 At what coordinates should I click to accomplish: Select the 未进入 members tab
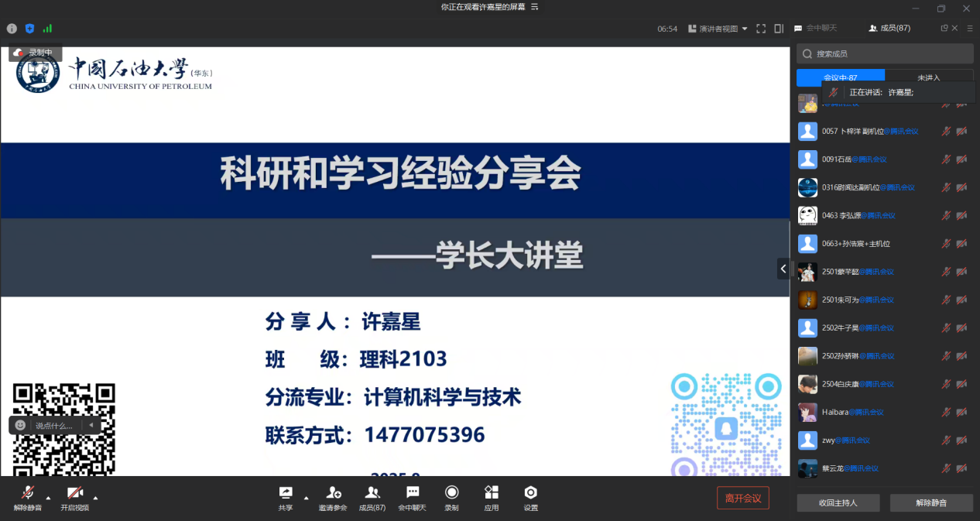[928, 77]
